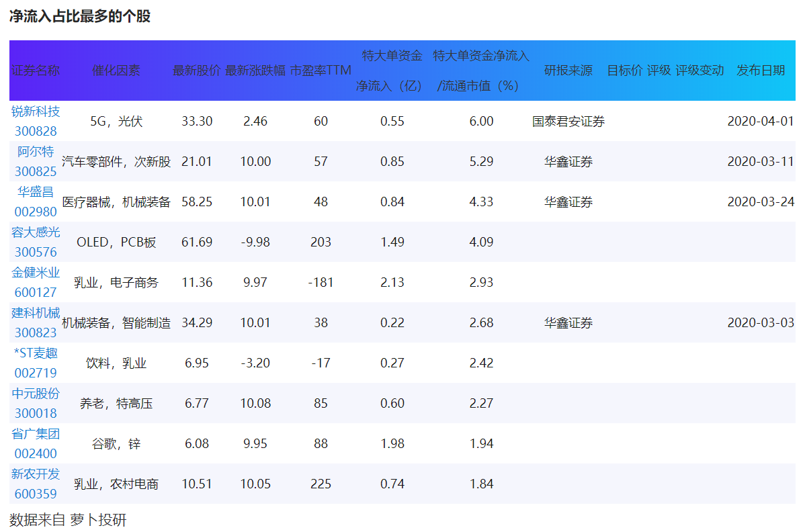Open the 金健米业 600127 stock link
The width and height of the screenshot is (805, 532).
click(36, 282)
